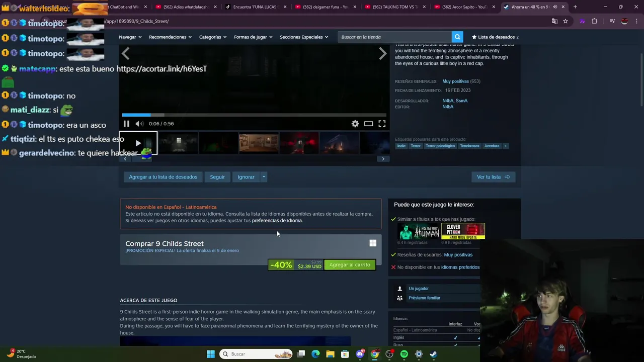Screen dimensions: 644x362
Task: Open Steam app from taskbar
Action: pos(433,354)
